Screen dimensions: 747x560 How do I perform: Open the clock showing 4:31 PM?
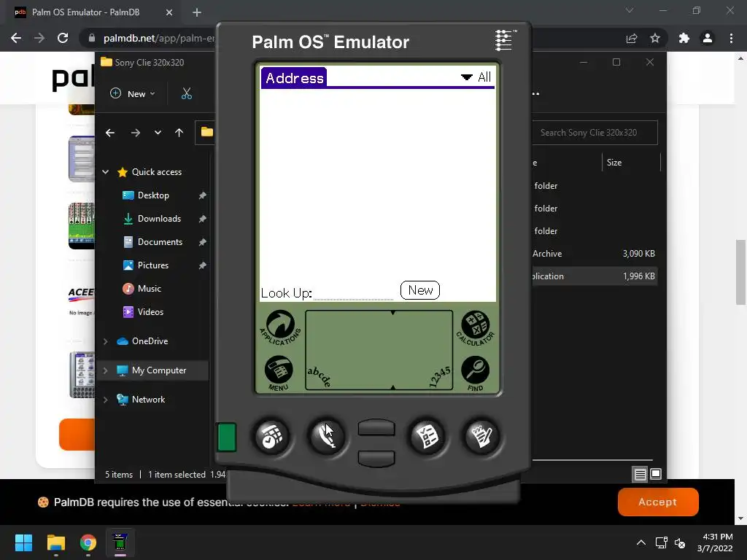715,542
